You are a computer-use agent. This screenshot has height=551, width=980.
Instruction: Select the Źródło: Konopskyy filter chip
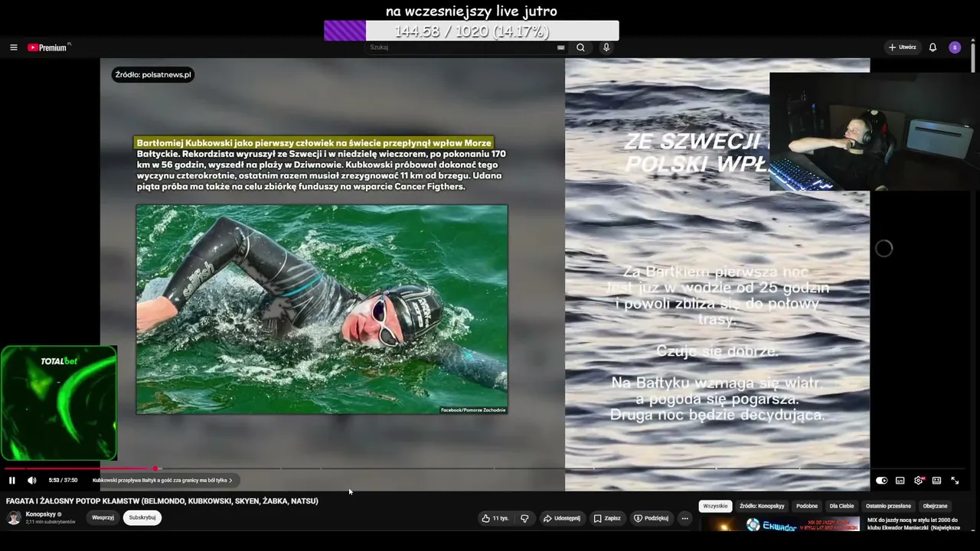click(762, 506)
